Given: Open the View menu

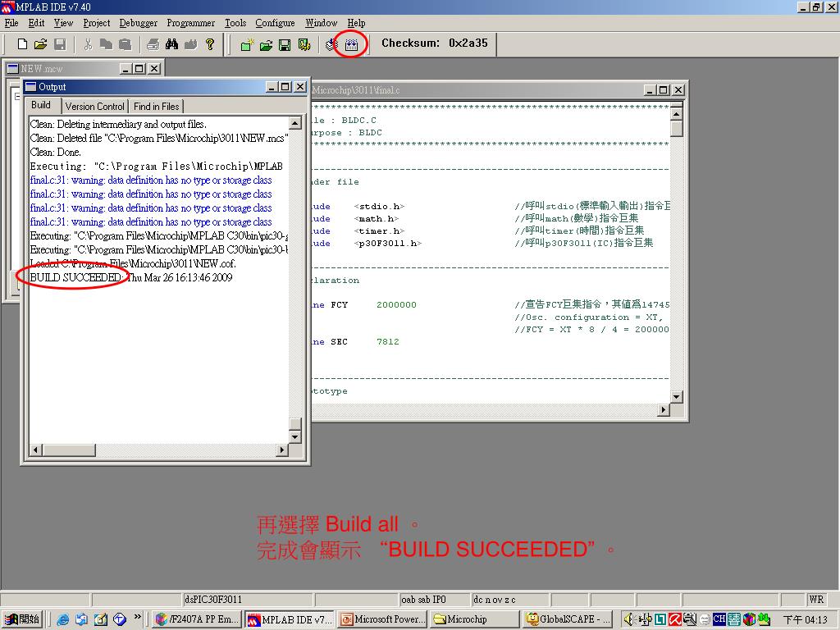Looking at the screenshot, I should [x=63, y=22].
